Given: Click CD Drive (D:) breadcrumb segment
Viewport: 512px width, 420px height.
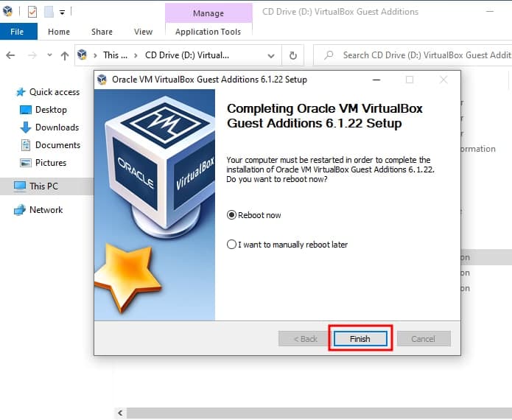Looking at the screenshot, I should click(x=187, y=55).
